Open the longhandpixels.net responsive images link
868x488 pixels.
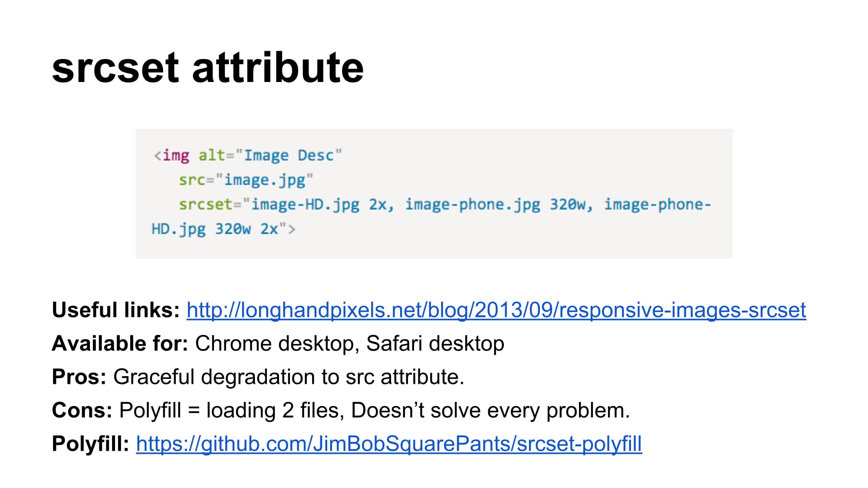pos(496,311)
